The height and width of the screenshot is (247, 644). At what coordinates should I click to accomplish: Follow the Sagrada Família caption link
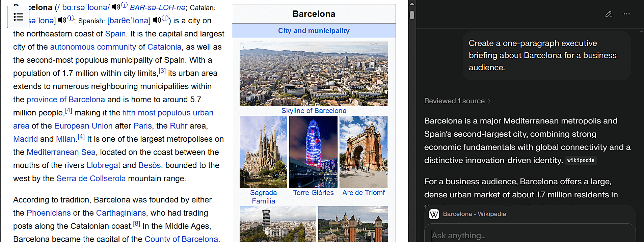[263, 197]
